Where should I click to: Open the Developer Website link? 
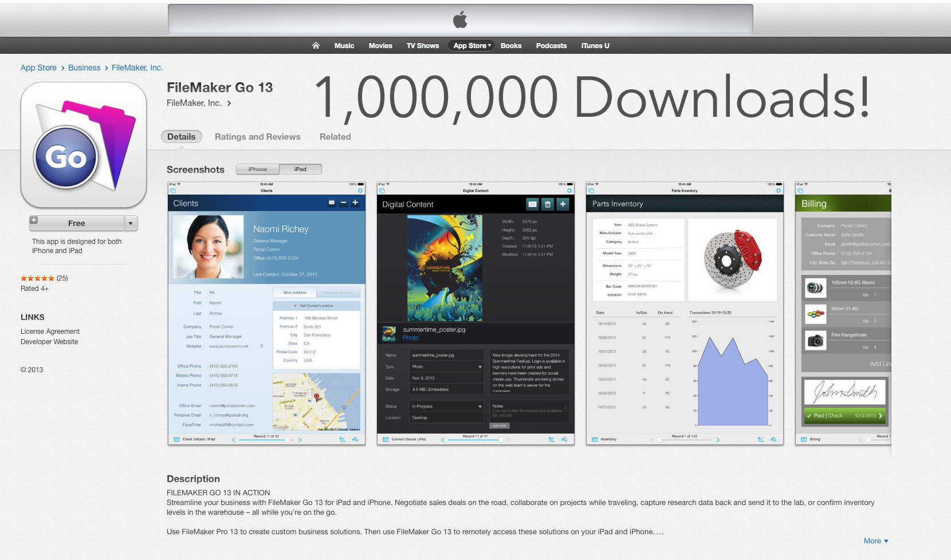point(49,342)
